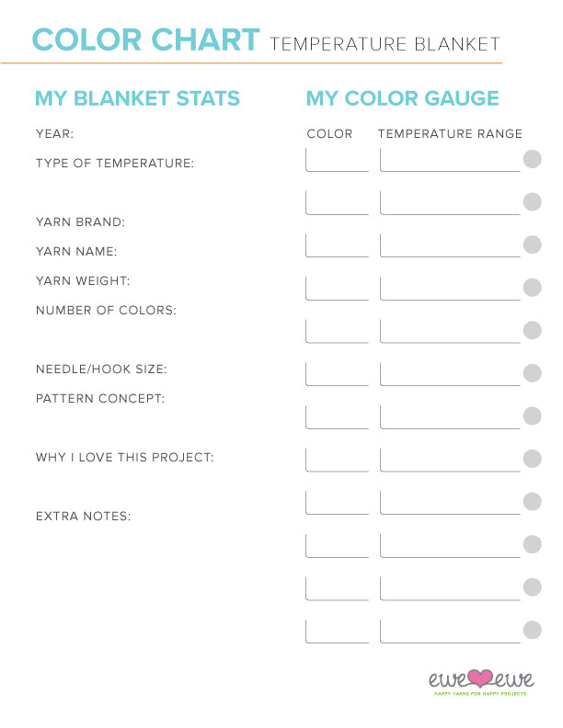The image size is (563, 728).
Task: Click the second row's Temperature Range field
Action: [x=450, y=203]
